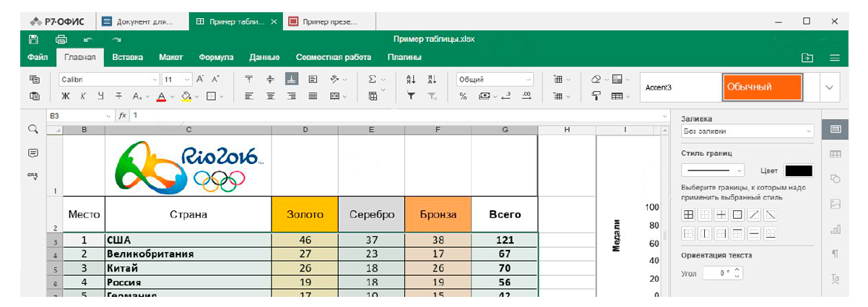Viewport: 868px width, 307px height.
Task: Toggle underline (Ч) formatting
Action: point(100,95)
